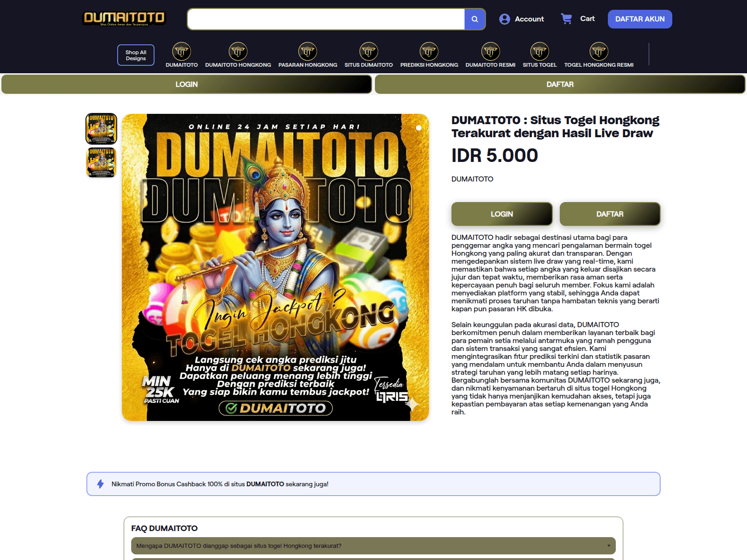This screenshot has height=560, width=747.
Task: Click the PASARAN HONGKONG category icon
Action: point(308,51)
